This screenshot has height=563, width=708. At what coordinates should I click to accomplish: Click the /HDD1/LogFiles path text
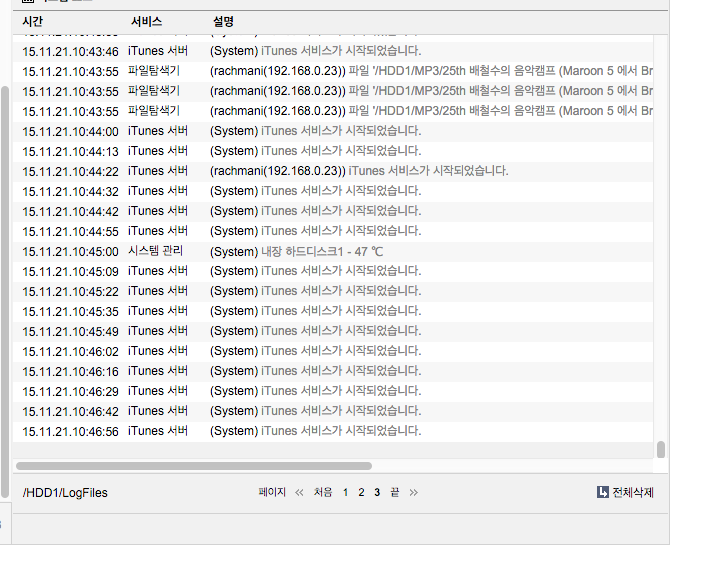65,493
